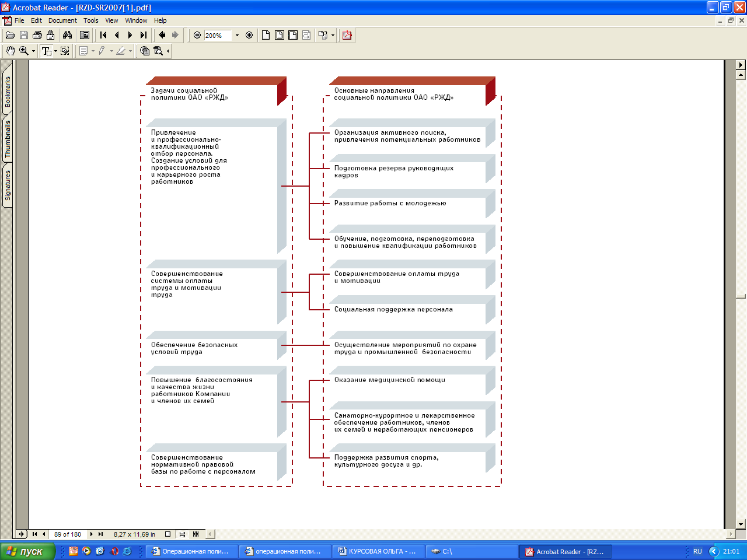Expand the hidden toolbar buttons arrow
The width and height of the screenshot is (747, 560).
168,51
